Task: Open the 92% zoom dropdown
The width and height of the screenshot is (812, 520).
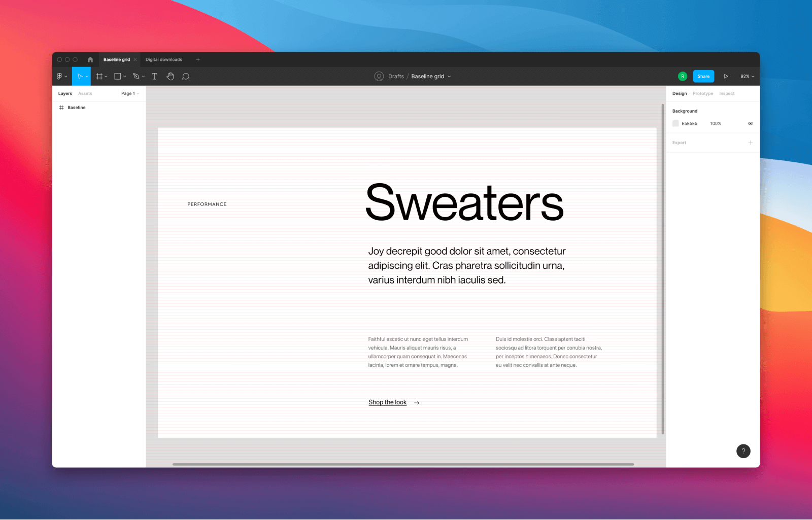Action: [747, 76]
